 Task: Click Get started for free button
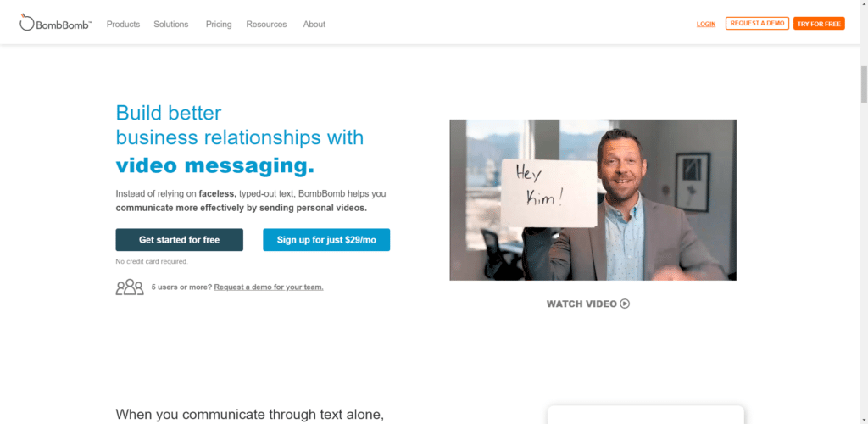[x=180, y=240]
